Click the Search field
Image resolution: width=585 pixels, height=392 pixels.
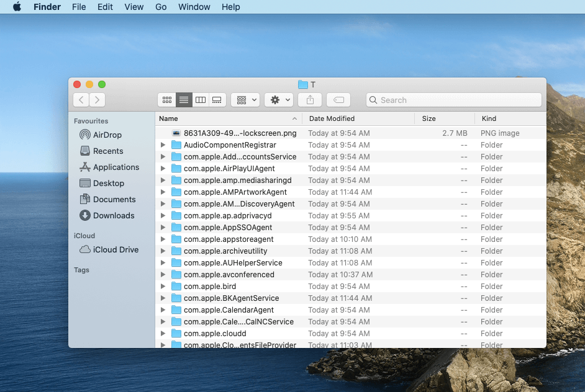(454, 100)
